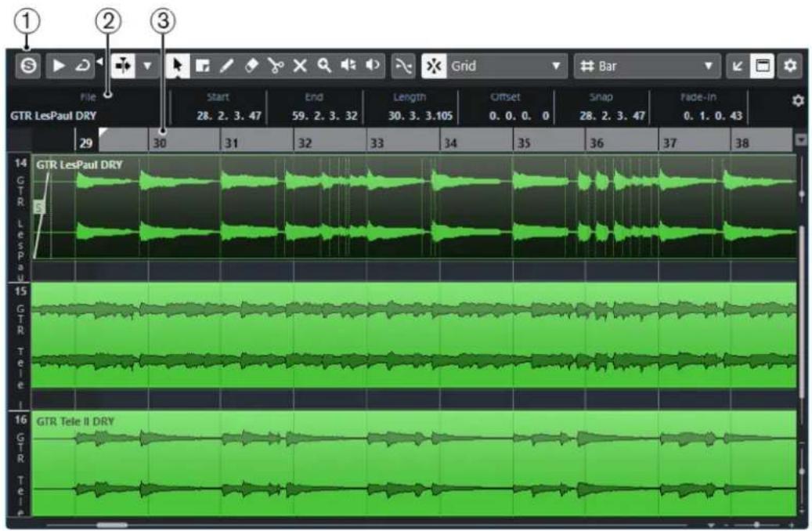Enable Audition Loop

click(x=82, y=66)
